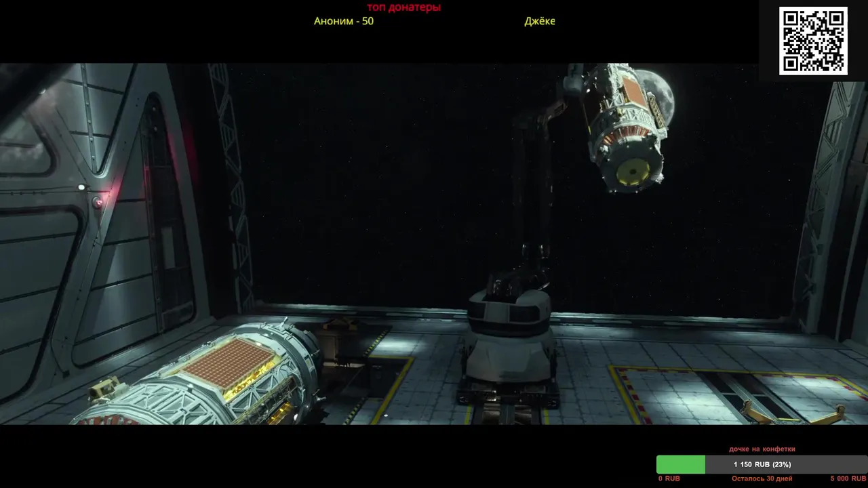
Task: Click the 'Осталось 30 дней' remaining time text
Action: click(x=762, y=479)
